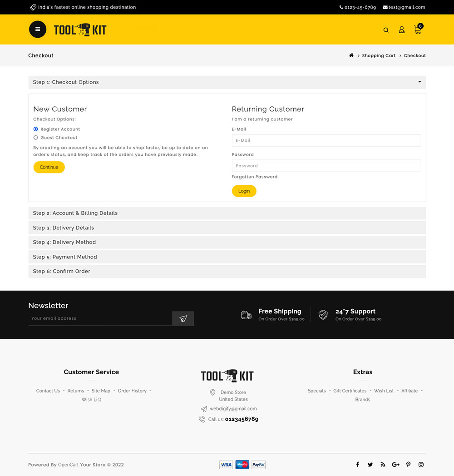454x476 pixels.
Task: Open the Facebook social icon
Action: 358,465
